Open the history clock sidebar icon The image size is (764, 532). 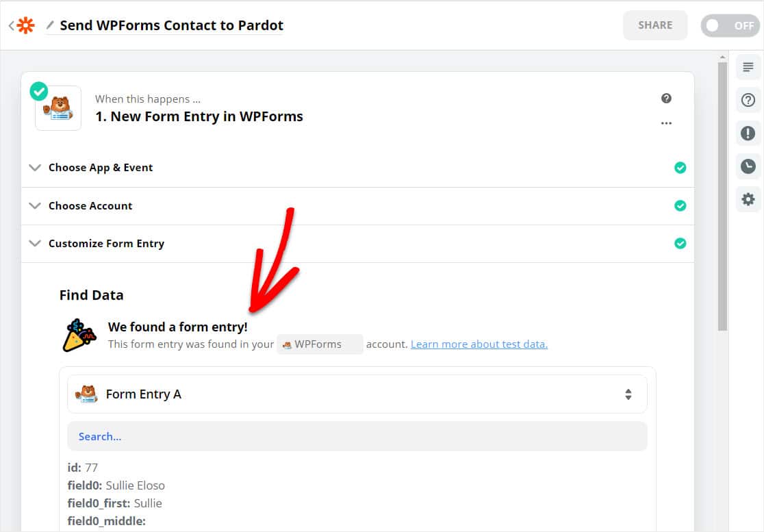coord(748,166)
